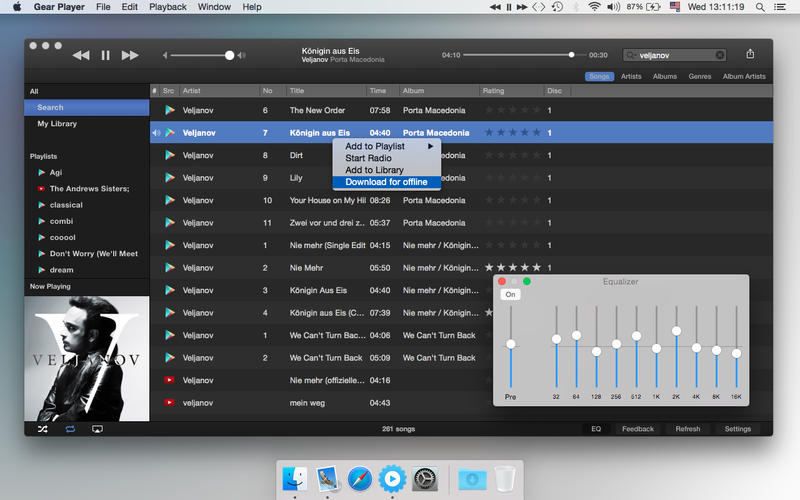
Task: Click play icon on Dirt row
Action: pyautogui.click(x=170, y=155)
